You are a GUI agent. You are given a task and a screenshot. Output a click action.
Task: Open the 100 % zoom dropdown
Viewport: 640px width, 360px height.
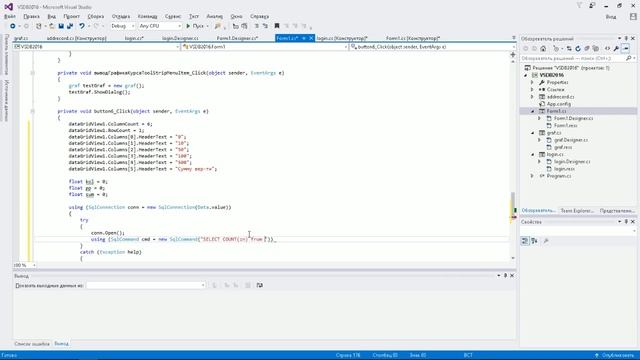coord(24,265)
